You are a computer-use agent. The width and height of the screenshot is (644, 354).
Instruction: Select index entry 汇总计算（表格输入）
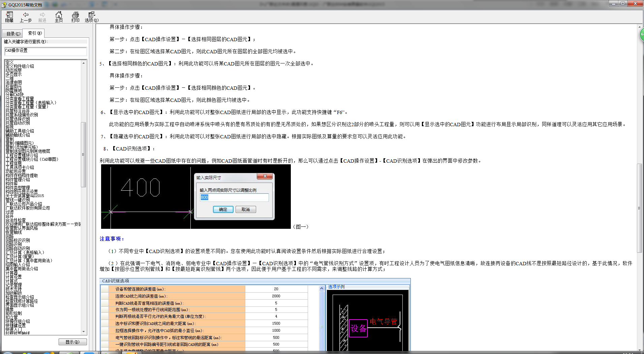(x=25, y=252)
